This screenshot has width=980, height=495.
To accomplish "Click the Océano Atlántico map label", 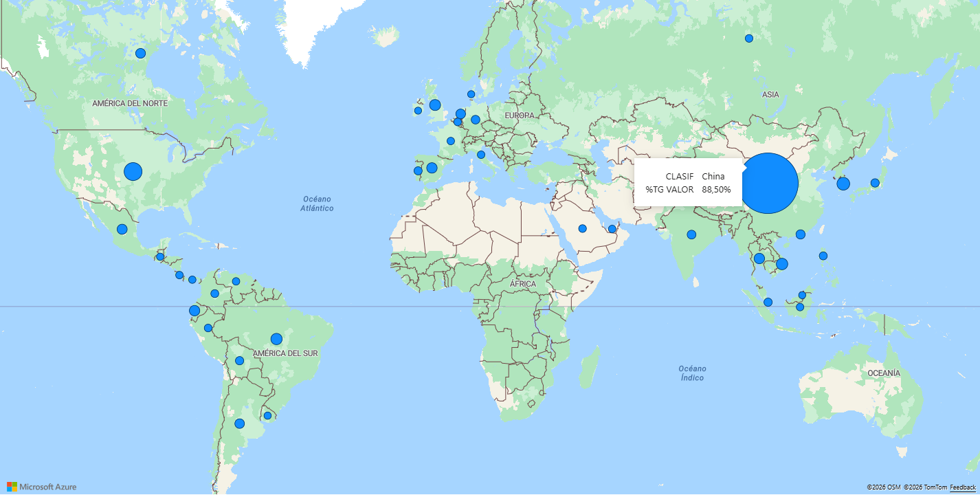I will pyautogui.click(x=317, y=203).
